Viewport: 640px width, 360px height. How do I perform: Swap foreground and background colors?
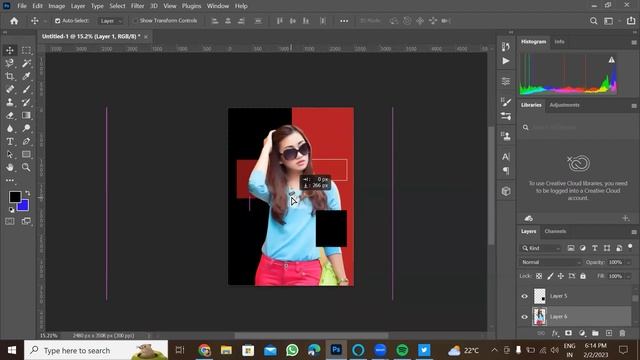(x=27, y=193)
